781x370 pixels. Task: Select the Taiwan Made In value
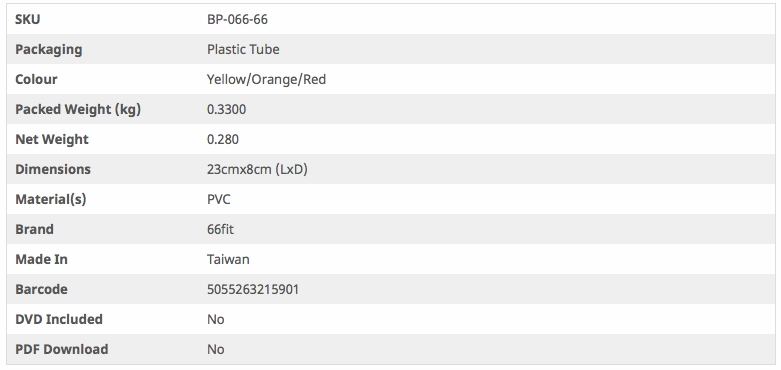[x=228, y=259]
